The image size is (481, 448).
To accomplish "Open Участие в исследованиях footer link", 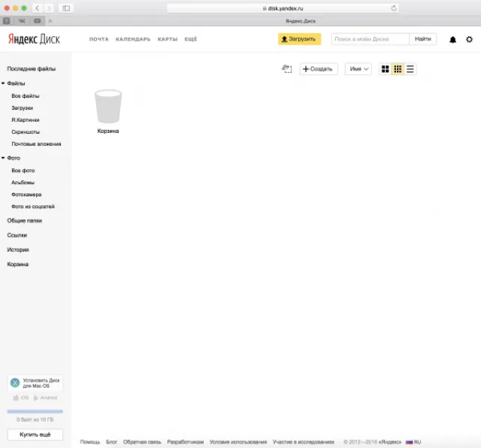I will click(304, 442).
